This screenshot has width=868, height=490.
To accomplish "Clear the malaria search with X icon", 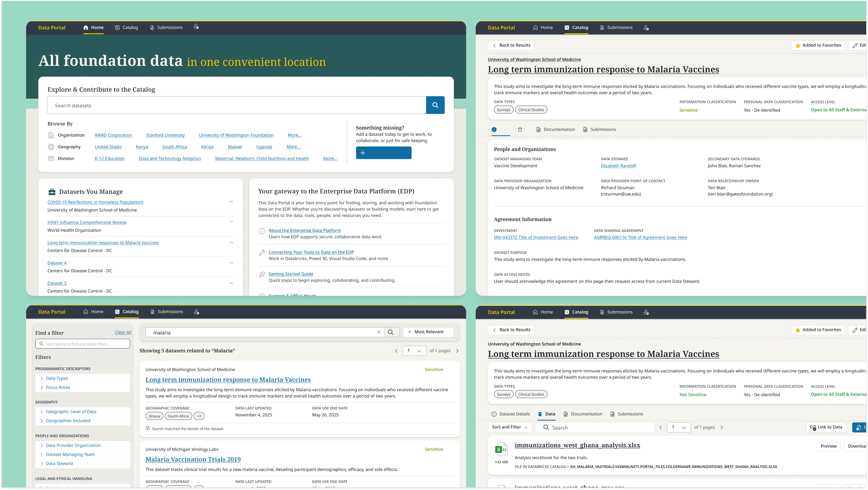I will tap(379, 332).
